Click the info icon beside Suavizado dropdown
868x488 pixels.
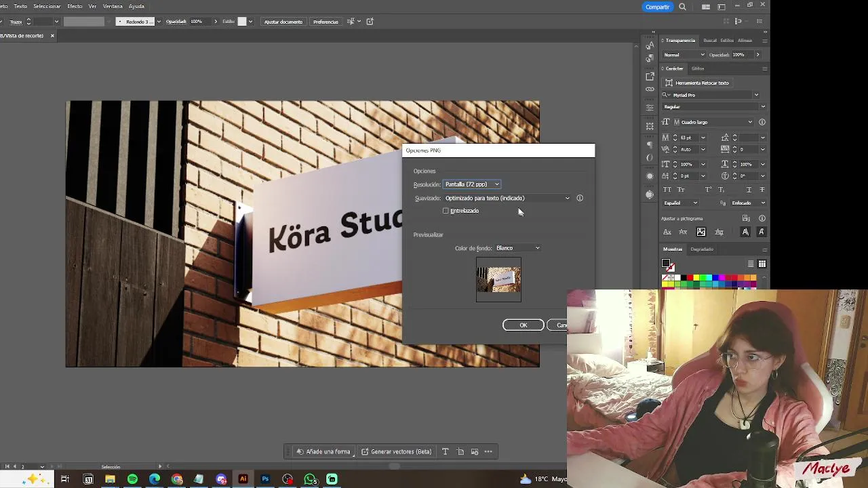(x=580, y=198)
